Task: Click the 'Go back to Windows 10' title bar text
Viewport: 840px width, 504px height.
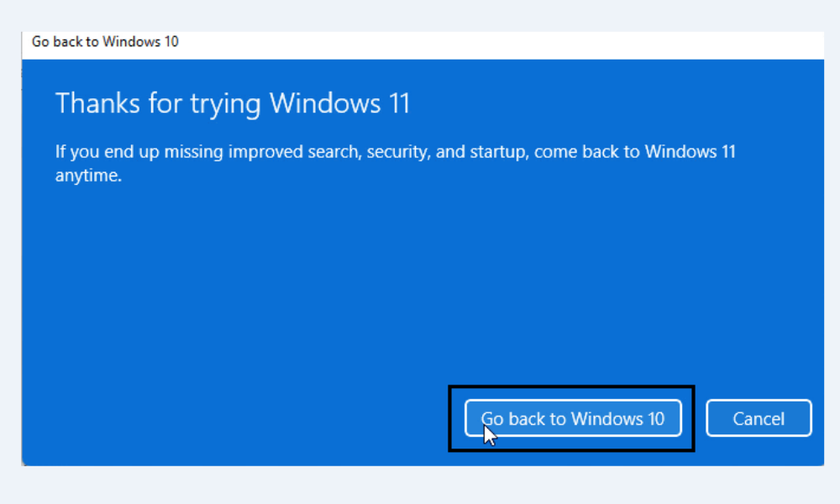Action: pyautogui.click(x=105, y=42)
